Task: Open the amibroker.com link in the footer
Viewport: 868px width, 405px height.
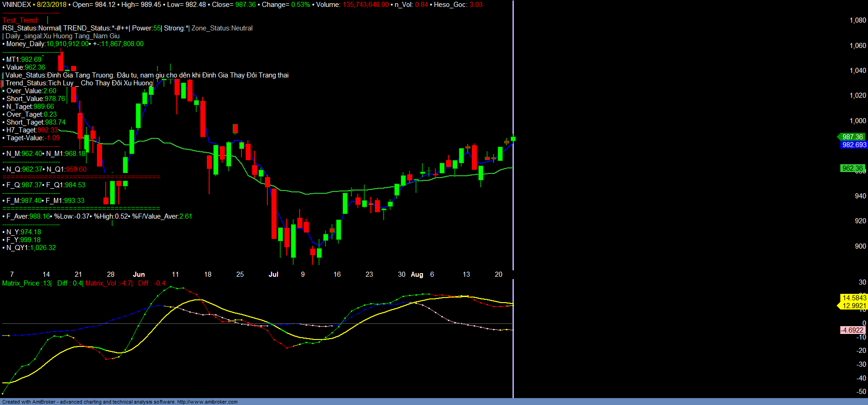Action: (207, 402)
